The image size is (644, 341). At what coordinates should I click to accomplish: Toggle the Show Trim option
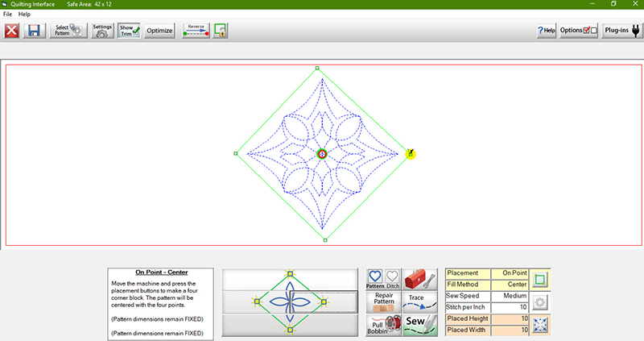[130, 31]
